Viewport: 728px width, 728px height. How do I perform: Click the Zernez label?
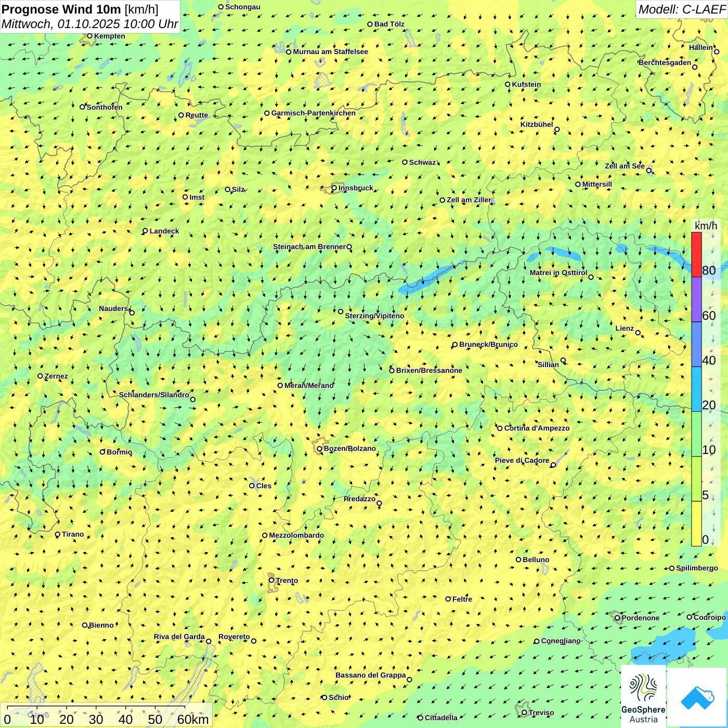pyautogui.click(x=56, y=376)
